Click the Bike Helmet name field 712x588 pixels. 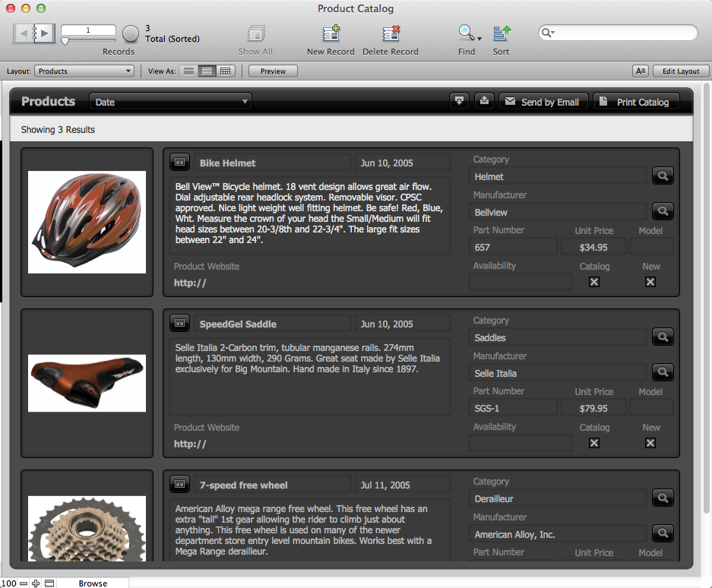(273, 163)
